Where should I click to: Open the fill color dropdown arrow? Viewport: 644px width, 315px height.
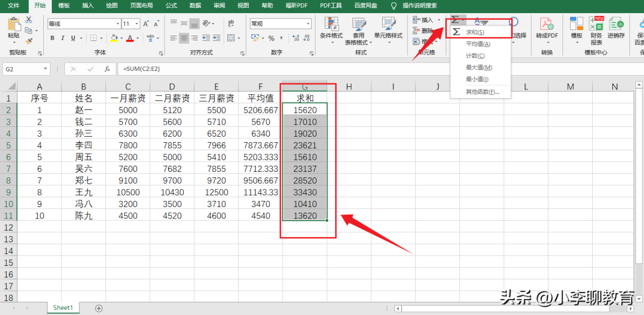click(122, 38)
